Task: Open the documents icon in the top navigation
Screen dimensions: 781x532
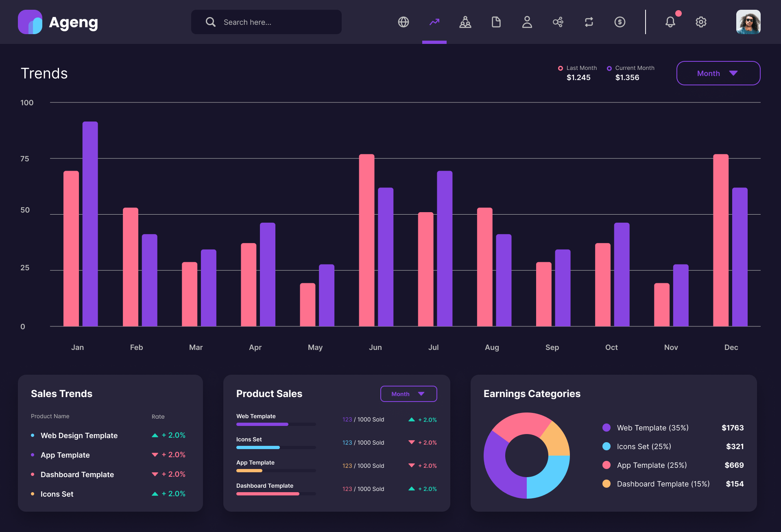Action: click(496, 22)
